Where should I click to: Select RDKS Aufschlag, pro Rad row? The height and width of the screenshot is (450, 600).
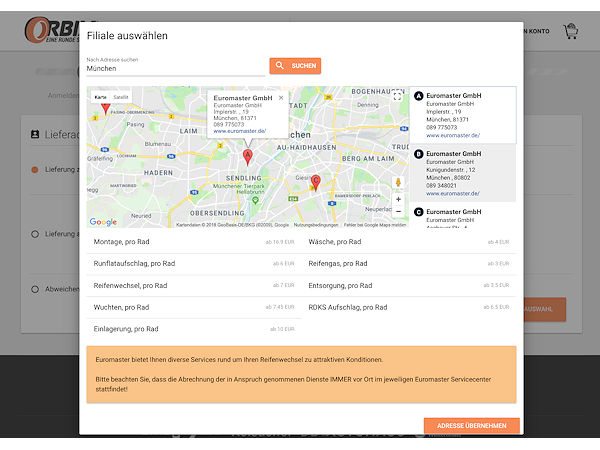pyautogui.click(x=409, y=307)
